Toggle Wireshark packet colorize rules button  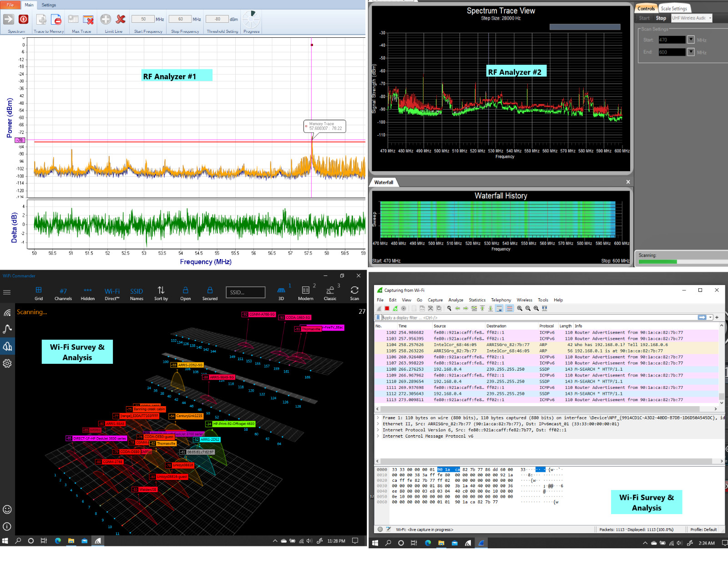click(509, 309)
